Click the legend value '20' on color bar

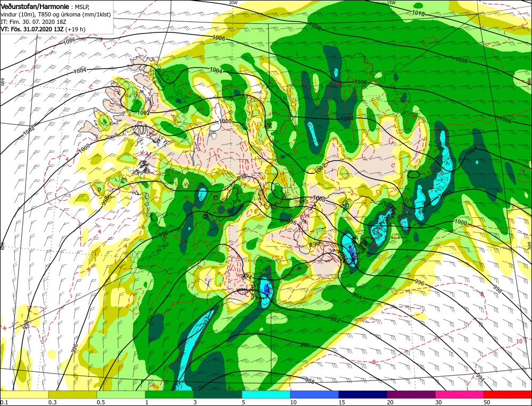(390, 402)
